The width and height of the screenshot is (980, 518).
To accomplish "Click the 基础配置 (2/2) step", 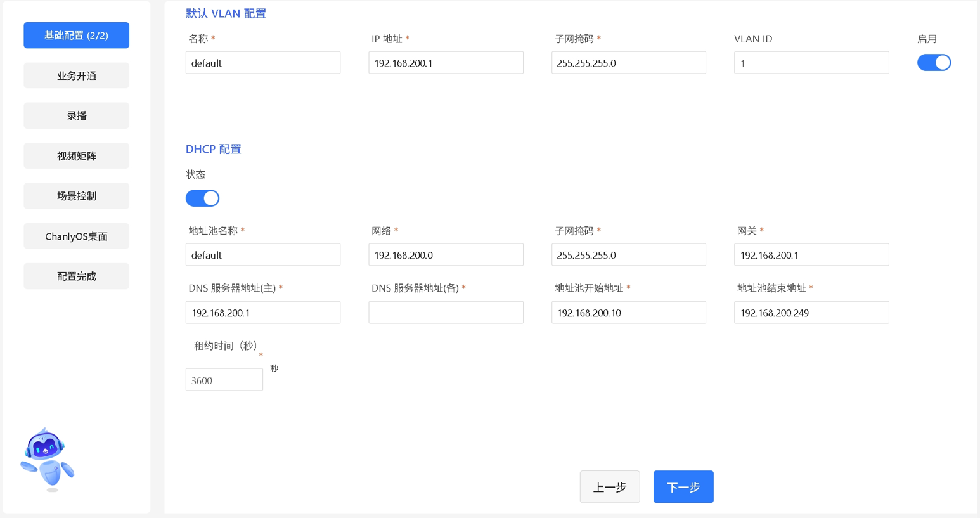I will pyautogui.click(x=77, y=36).
